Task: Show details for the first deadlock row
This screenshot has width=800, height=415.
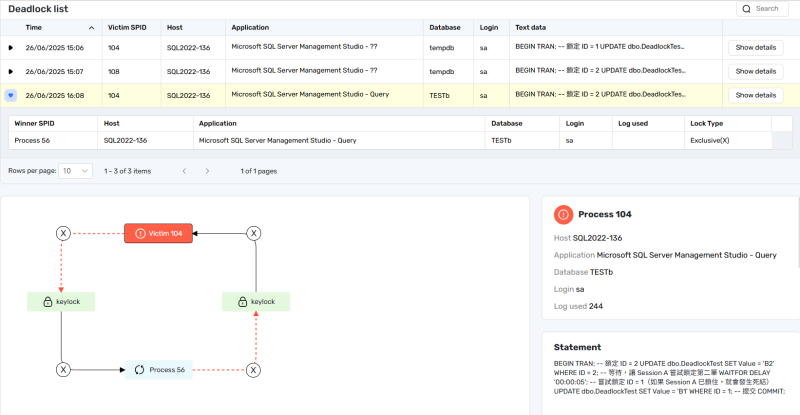Action: 755,47
